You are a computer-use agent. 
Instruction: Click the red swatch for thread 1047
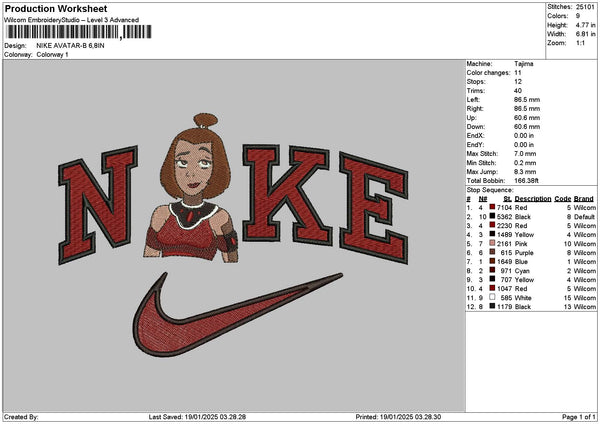tap(492, 288)
